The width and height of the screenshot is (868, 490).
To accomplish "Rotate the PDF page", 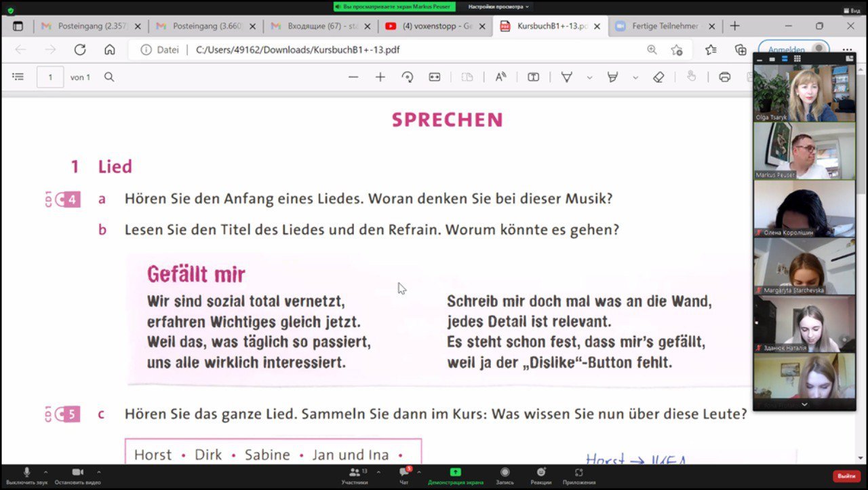I will click(408, 77).
